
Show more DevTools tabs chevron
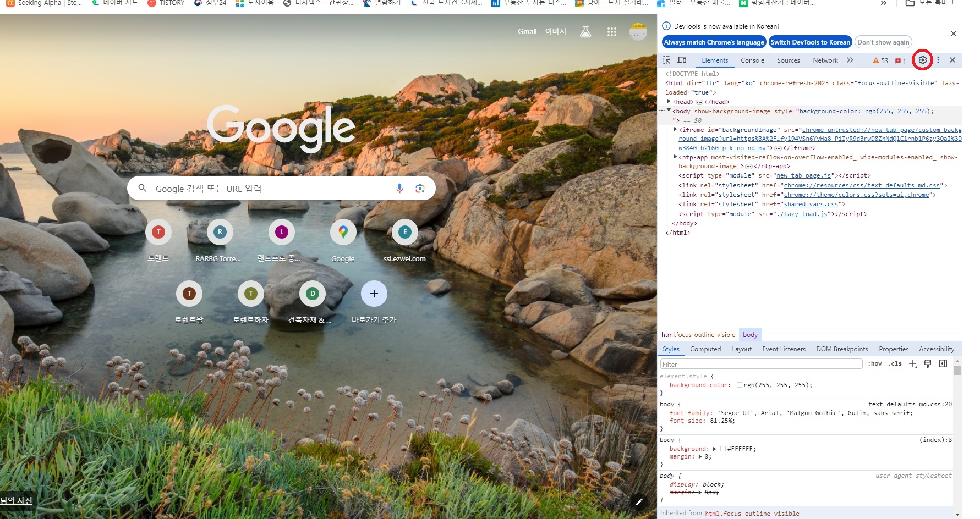point(850,60)
